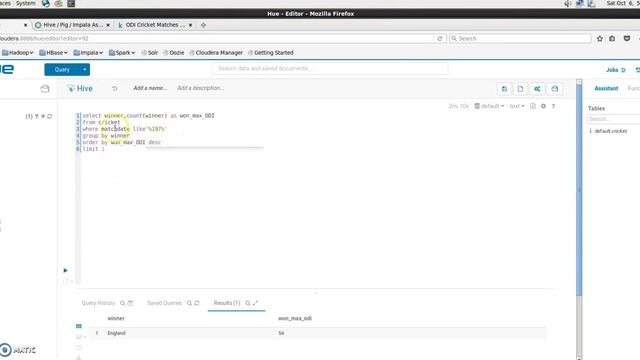Click the question mark help icon
Image resolution: width=640 pixels, height=360 pixels.
pyautogui.click(x=553, y=106)
